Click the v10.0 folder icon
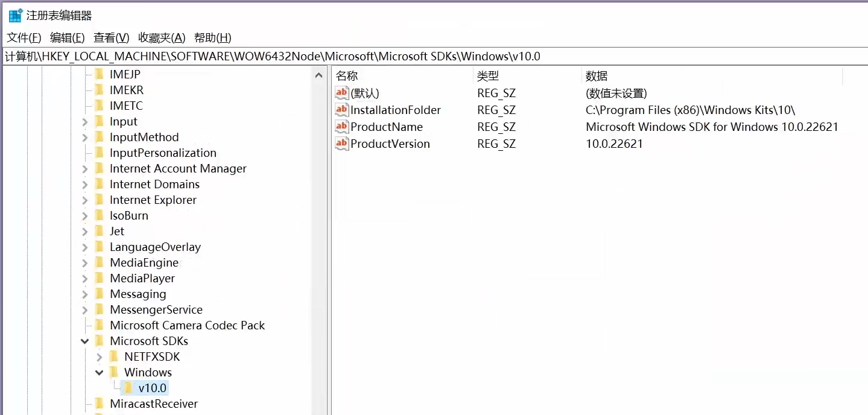868x415 pixels. click(x=128, y=388)
